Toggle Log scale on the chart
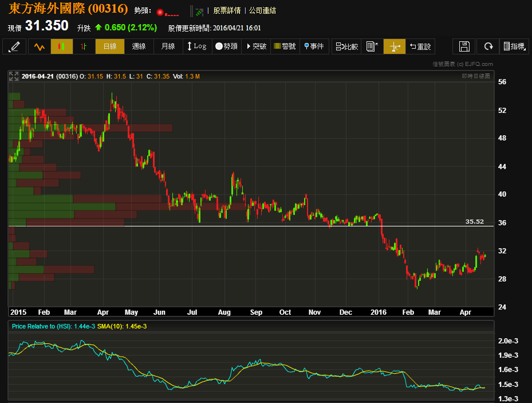This screenshot has width=532, height=403. 197,46
